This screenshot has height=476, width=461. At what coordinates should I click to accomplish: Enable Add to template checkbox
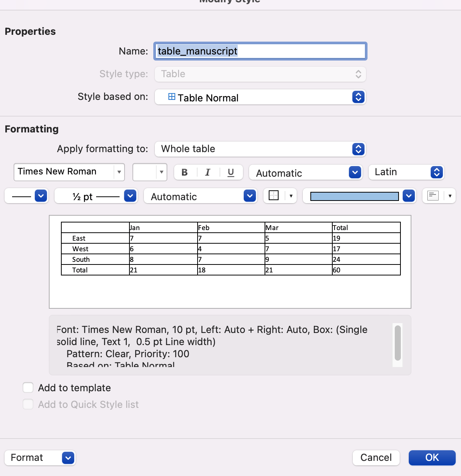coord(28,387)
